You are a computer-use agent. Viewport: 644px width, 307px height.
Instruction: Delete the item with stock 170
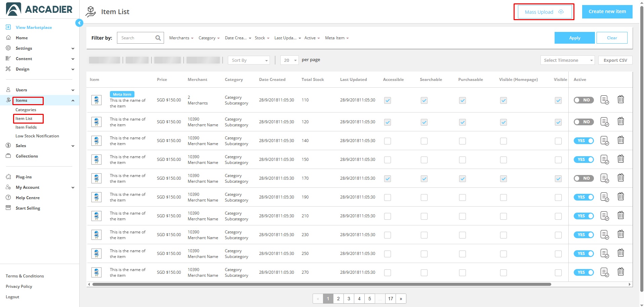click(x=621, y=178)
